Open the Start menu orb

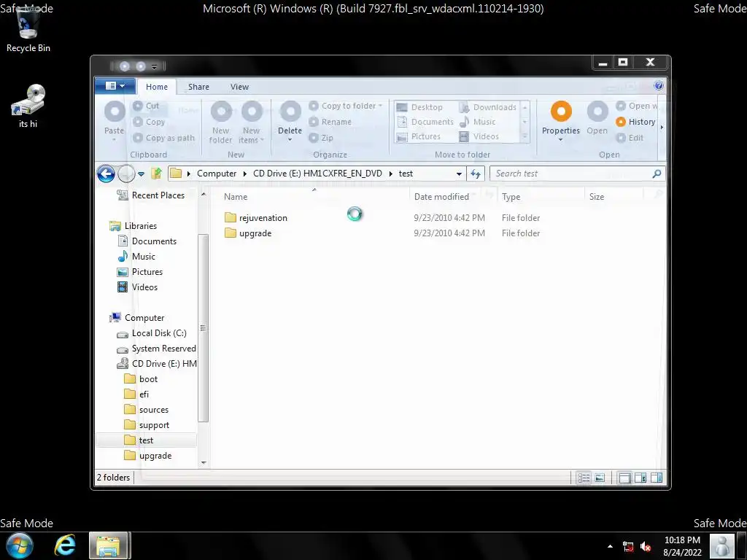[x=20, y=545]
